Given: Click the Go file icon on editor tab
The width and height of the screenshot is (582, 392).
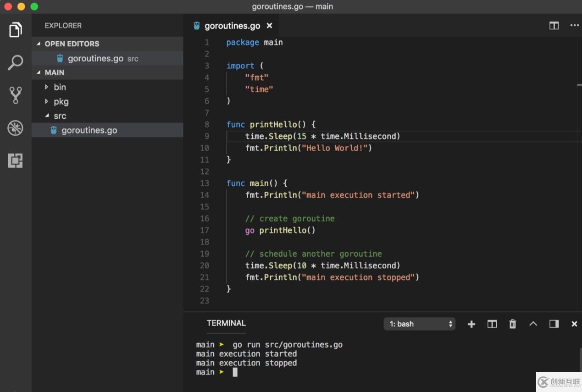Looking at the screenshot, I should coord(197,26).
